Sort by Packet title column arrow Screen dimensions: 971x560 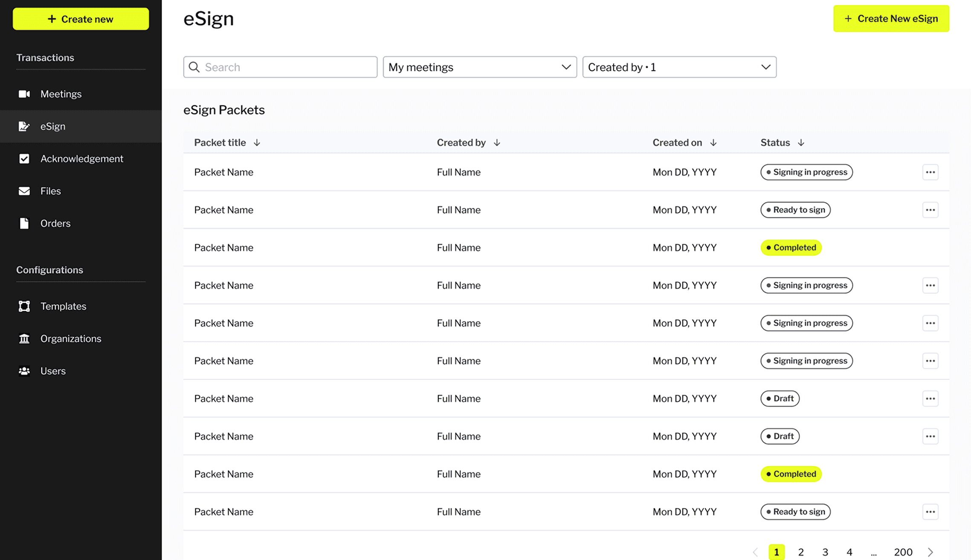pyautogui.click(x=257, y=143)
